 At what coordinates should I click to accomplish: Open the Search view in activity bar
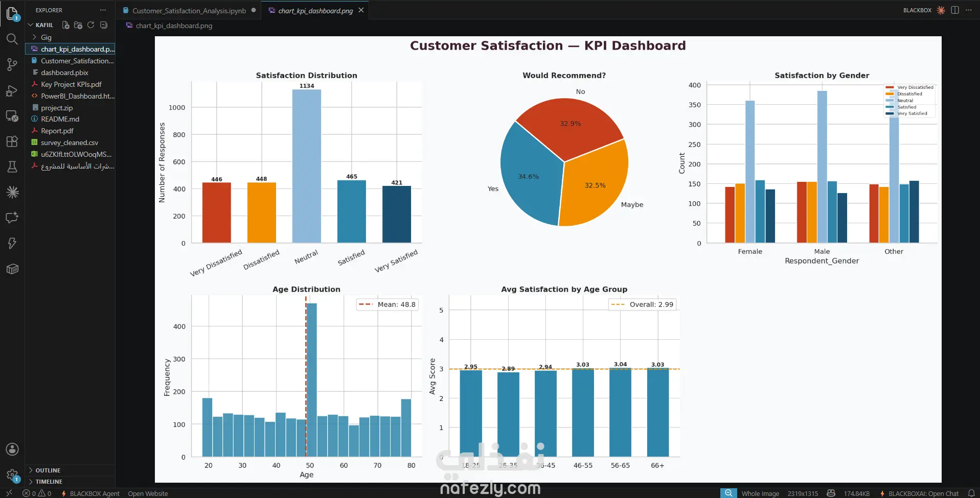[12, 39]
